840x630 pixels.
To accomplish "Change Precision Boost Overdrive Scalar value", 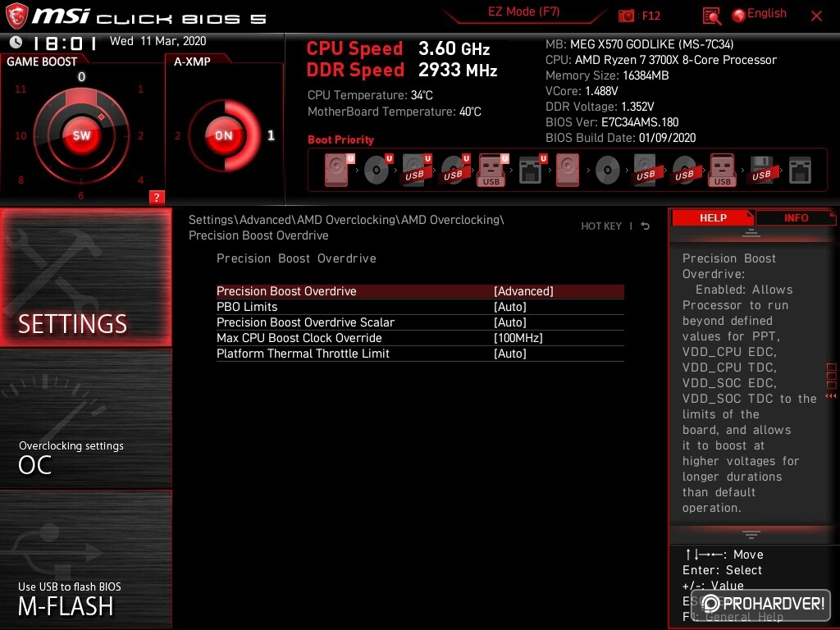I will pyautogui.click(x=420, y=322).
